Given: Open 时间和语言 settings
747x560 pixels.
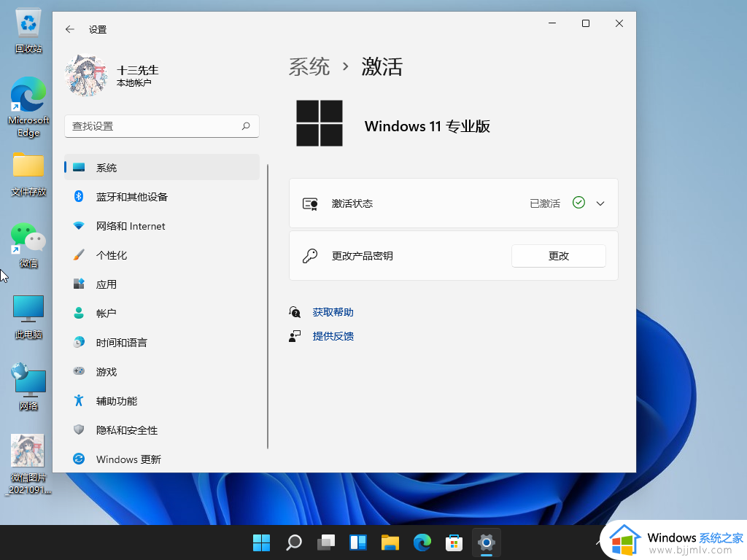Looking at the screenshot, I should click(161, 343).
